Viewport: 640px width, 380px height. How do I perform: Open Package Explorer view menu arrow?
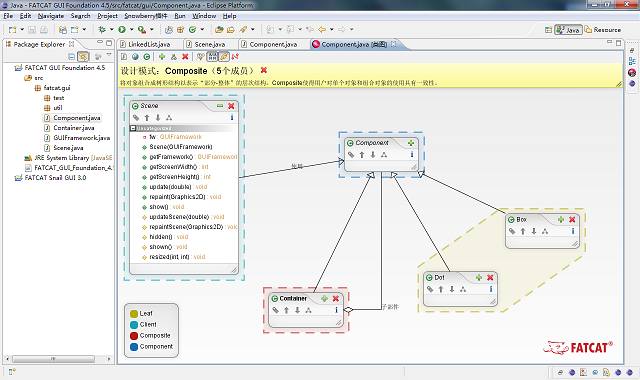click(109, 55)
